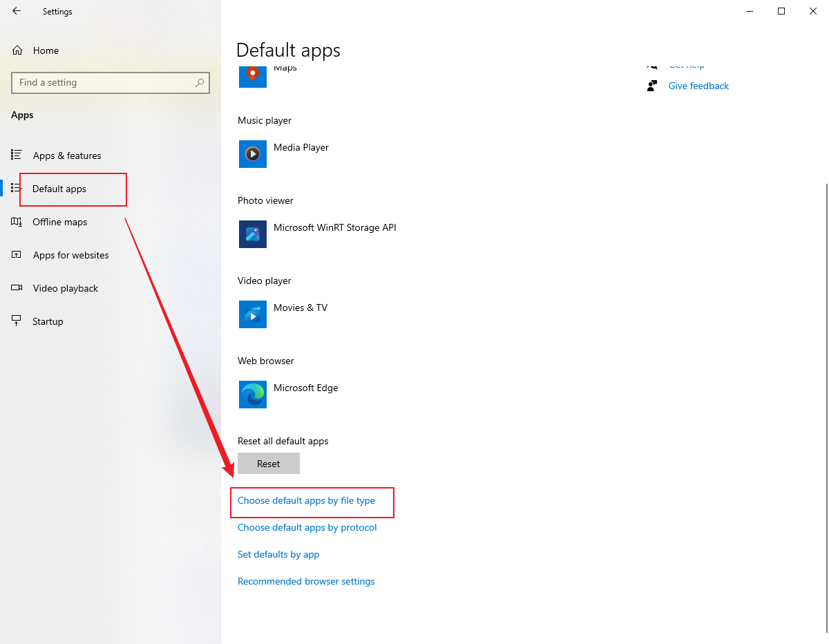Click the Maps app icon
The image size is (829, 644).
click(252, 77)
